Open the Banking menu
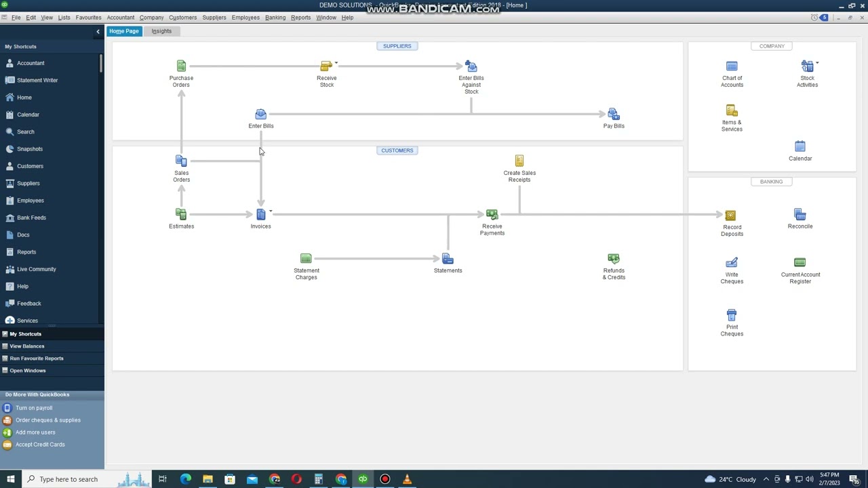Image resolution: width=868 pixels, height=488 pixels. tap(275, 18)
